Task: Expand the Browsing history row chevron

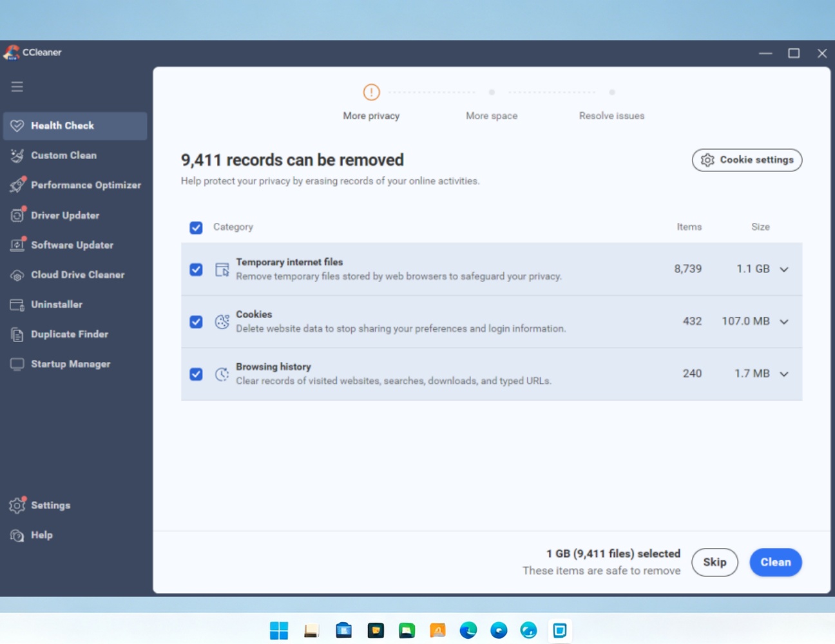Action: click(784, 374)
